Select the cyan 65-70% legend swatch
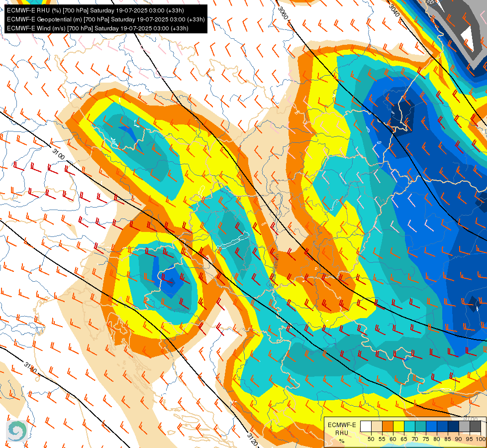487x448 pixels. (x=410, y=426)
